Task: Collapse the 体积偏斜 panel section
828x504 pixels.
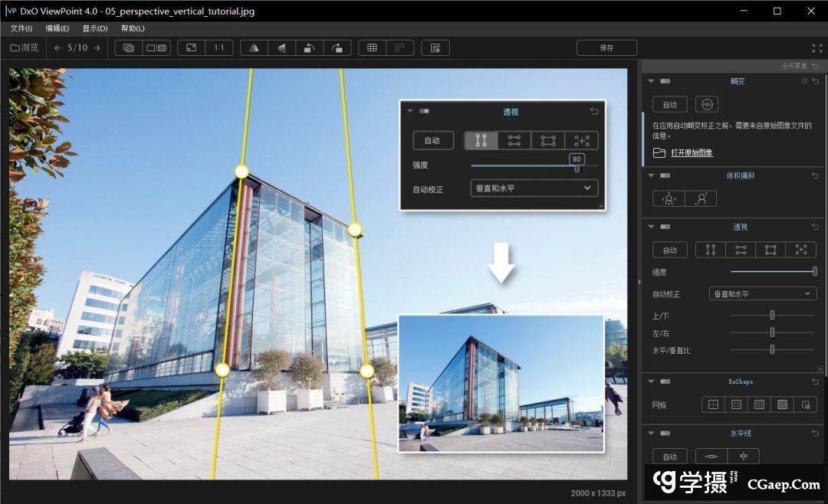Action: coord(651,175)
